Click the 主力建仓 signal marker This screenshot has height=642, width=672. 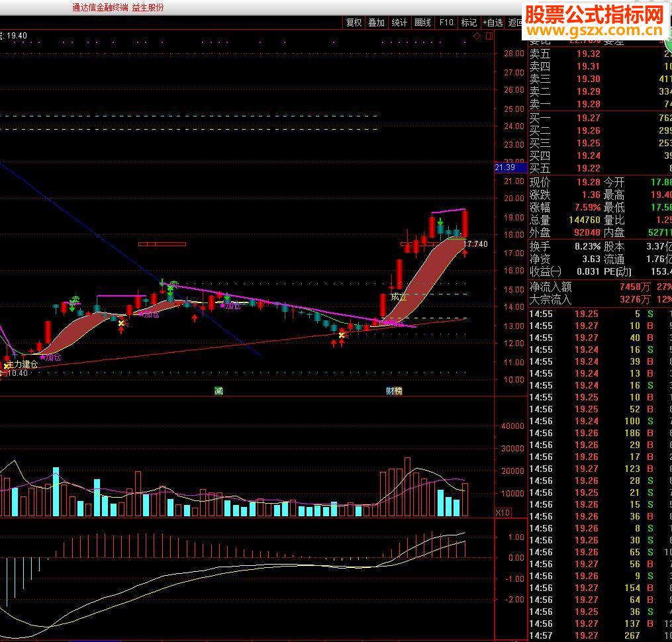coord(23,364)
